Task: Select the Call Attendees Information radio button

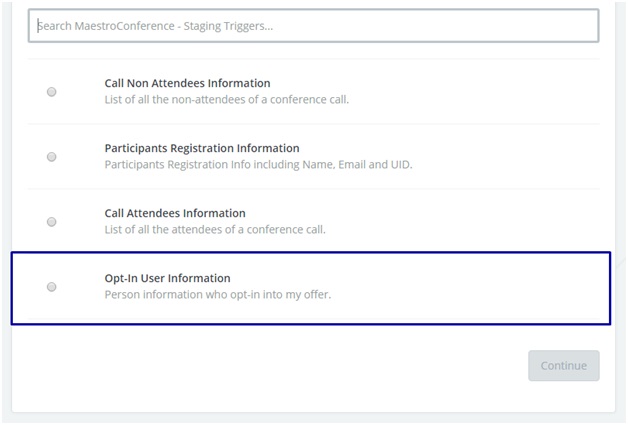Action: [52, 222]
